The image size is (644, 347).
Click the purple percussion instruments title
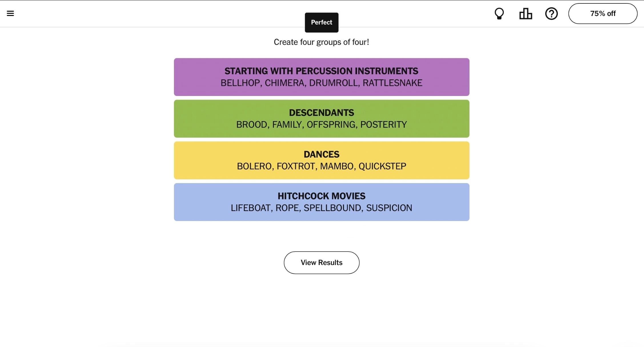(x=321, y=71)
